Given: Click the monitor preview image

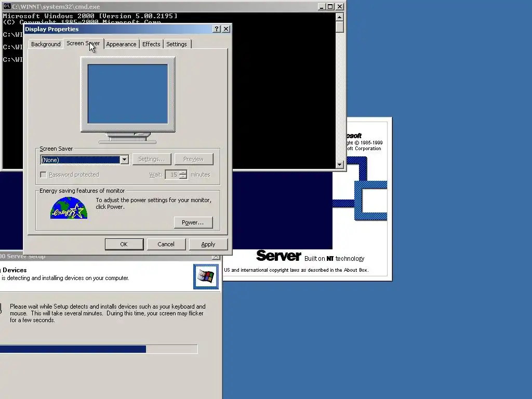Looking at the screenshot, I should [128, 100].
